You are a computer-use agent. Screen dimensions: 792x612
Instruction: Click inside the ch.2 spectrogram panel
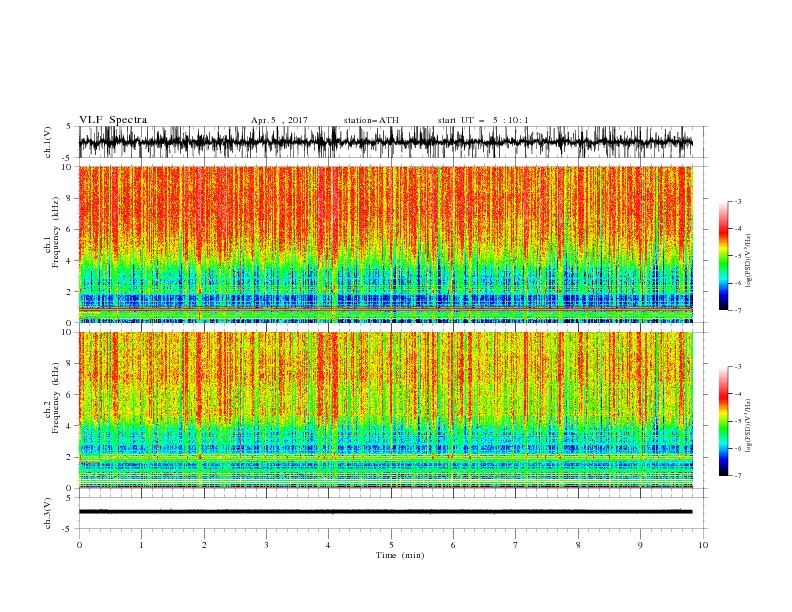[x=386, y=410]
